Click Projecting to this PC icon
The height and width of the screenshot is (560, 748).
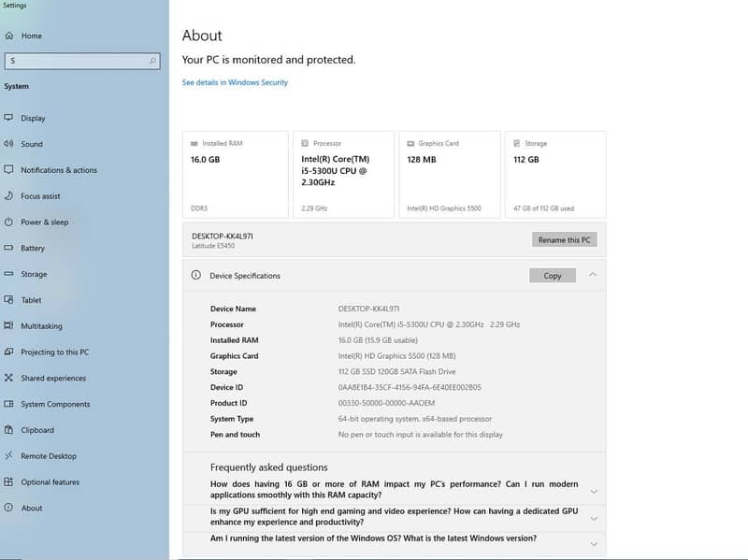[x=8, y=352]
